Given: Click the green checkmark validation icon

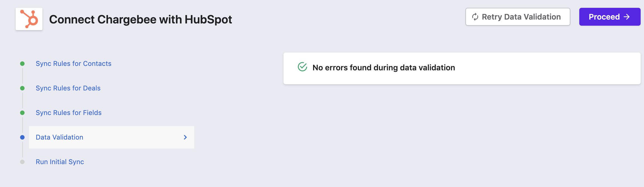Looking at the screenshot, I should point(302,67).
